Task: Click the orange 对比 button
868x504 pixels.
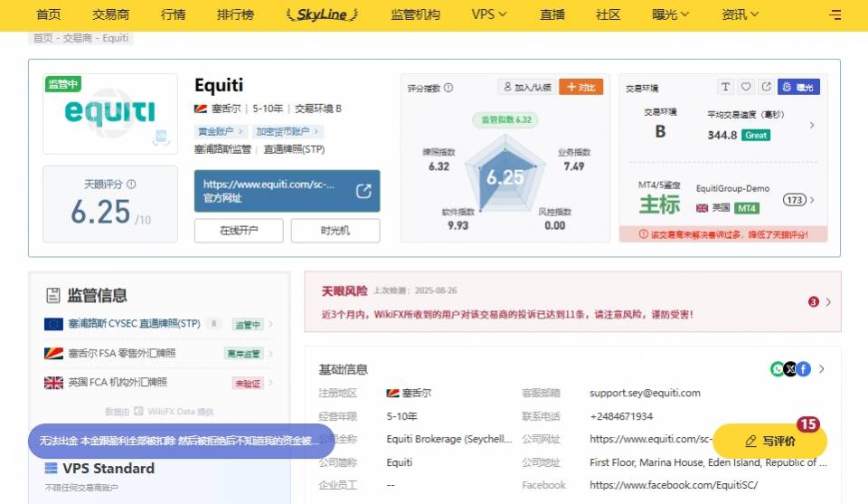Action: 580,87
